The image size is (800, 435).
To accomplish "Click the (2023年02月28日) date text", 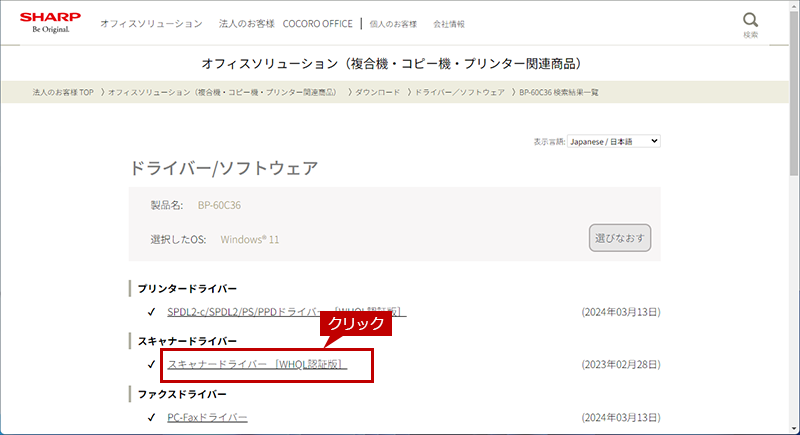I will click(621, 364).
